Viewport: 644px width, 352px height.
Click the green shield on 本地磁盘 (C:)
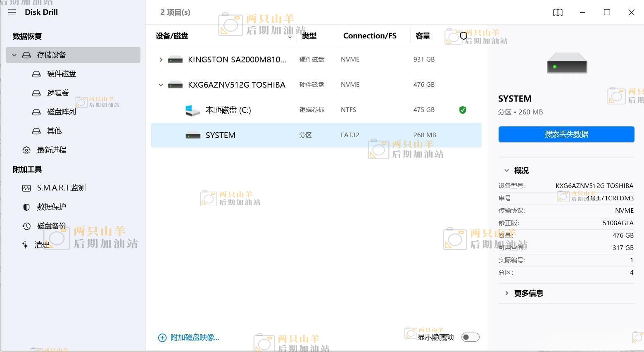(463, 110)
